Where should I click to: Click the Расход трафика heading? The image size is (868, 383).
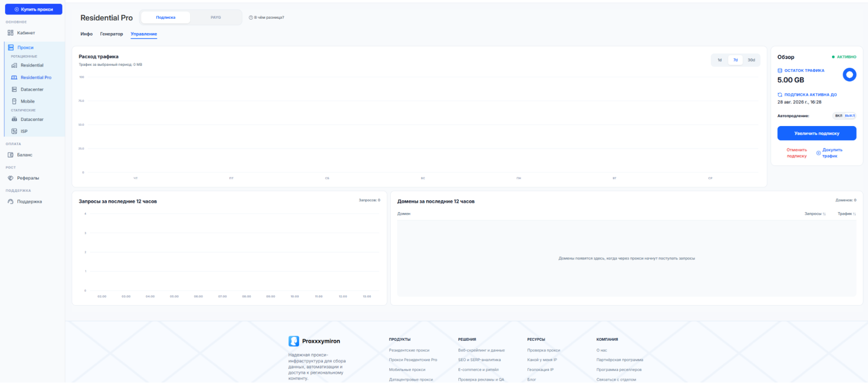point(99,57)
